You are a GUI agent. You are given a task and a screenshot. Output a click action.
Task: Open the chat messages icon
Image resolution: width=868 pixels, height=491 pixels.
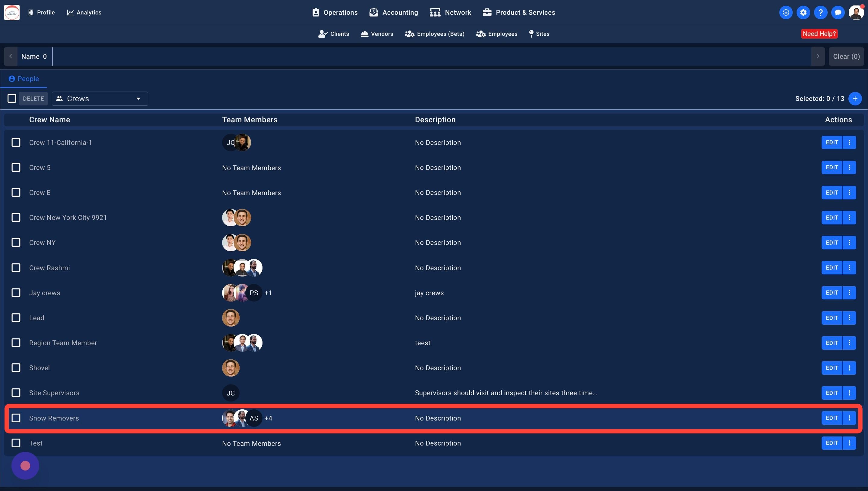838,12
